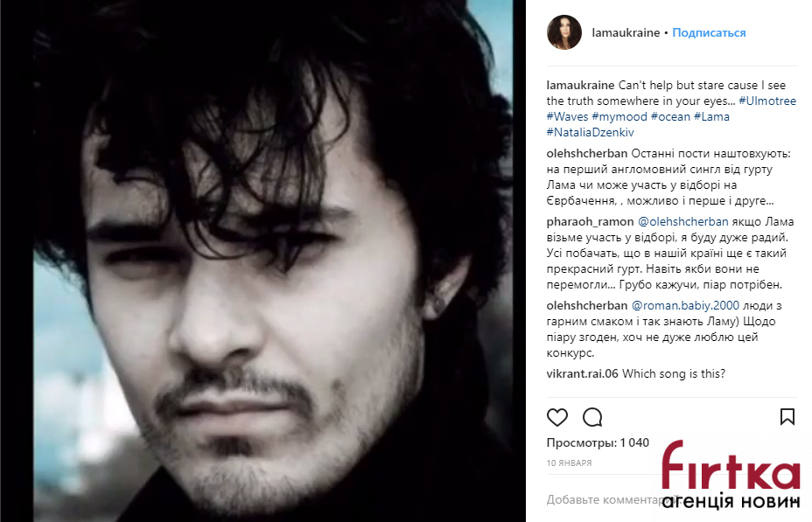Click the add comment input field
The width and height of the screenshot is (812, 522).
pyautogui.click(x=672, y=500)
